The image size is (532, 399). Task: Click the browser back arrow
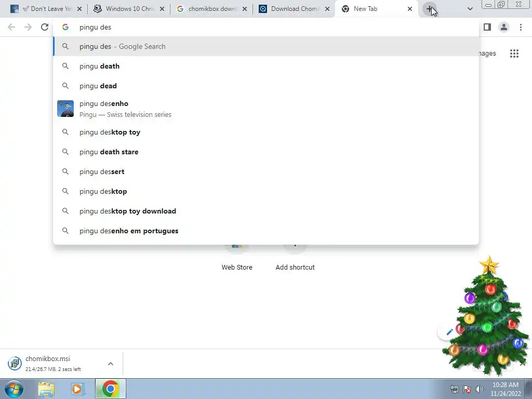click(x=11, y=27)
